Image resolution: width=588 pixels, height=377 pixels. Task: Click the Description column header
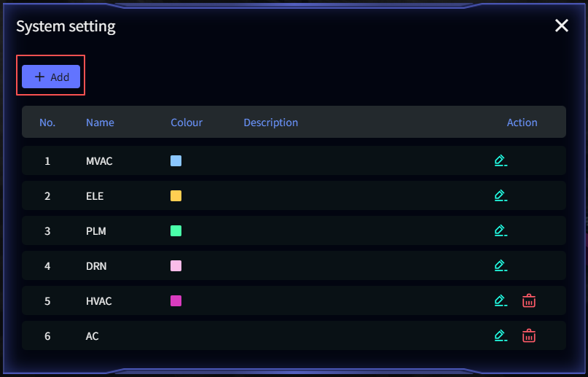(x=270, y=123)
